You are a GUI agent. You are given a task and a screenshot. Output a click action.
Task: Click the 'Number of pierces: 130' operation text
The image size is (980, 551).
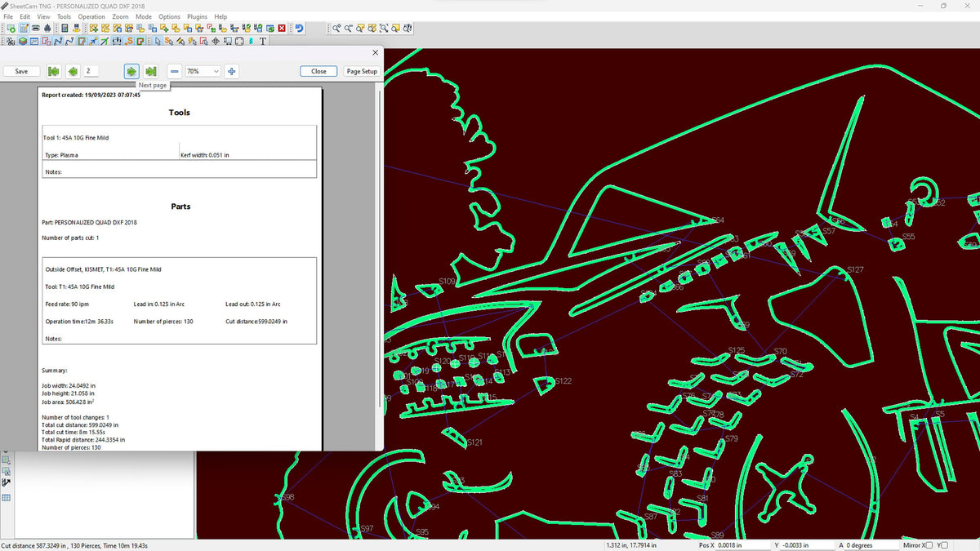click(163, 322)
